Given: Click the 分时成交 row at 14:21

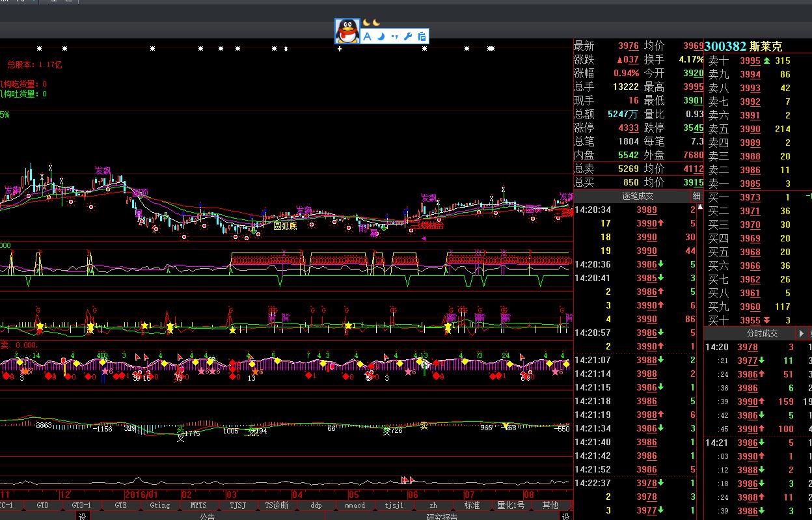Looking at the screenshot, I should coord(758,443).
